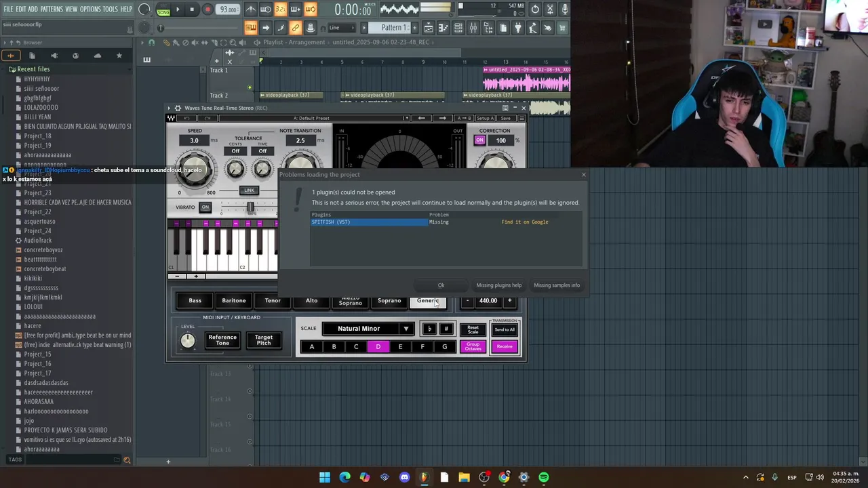The image size is (868, 488).
Task: Open the FILE menu
Action: click(x=8, y=9)
